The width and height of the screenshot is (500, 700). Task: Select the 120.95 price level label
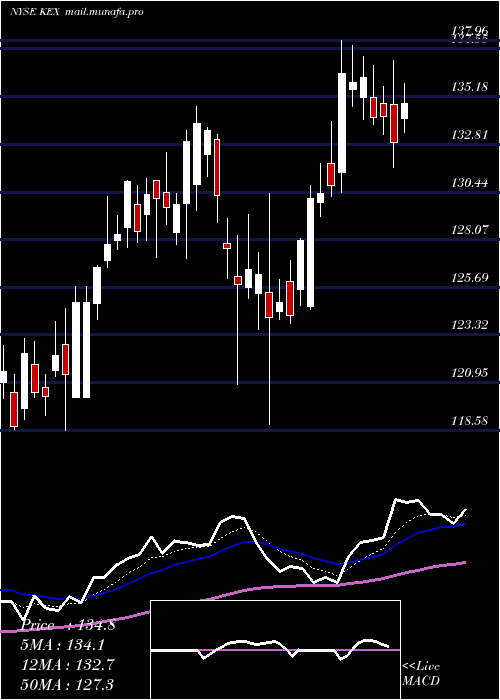(x=469, y=372)
